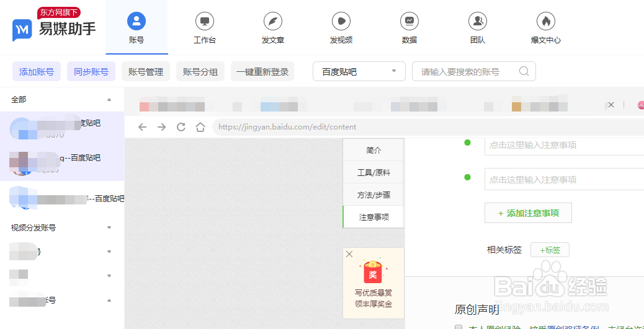The width and height of the screenshot is (644, 329).
Task: Click 添加注意事项 button
Action: click(528, 213)
